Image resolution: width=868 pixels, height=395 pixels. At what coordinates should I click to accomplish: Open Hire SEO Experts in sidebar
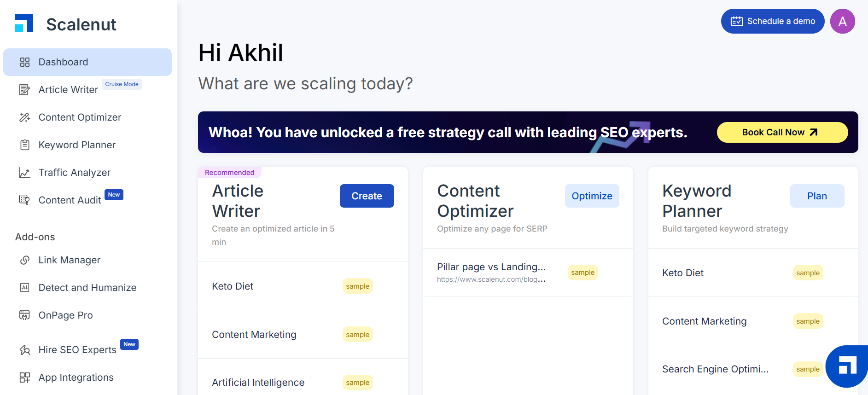pos(77,350)
